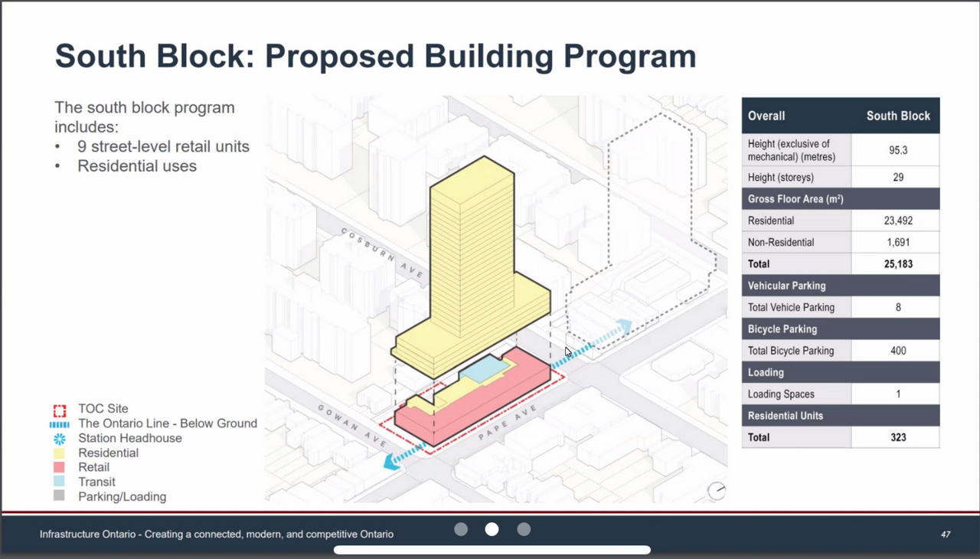The width and height of the screenshot is (980, 559).
Task: Click the TOC Site red dashed legend icon
Action: point(59,410)
